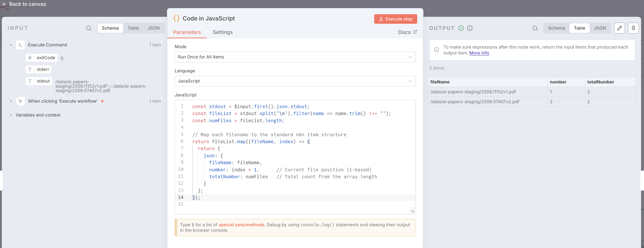
Task: Open the Mode dropdown
Action: click(295, 57)
